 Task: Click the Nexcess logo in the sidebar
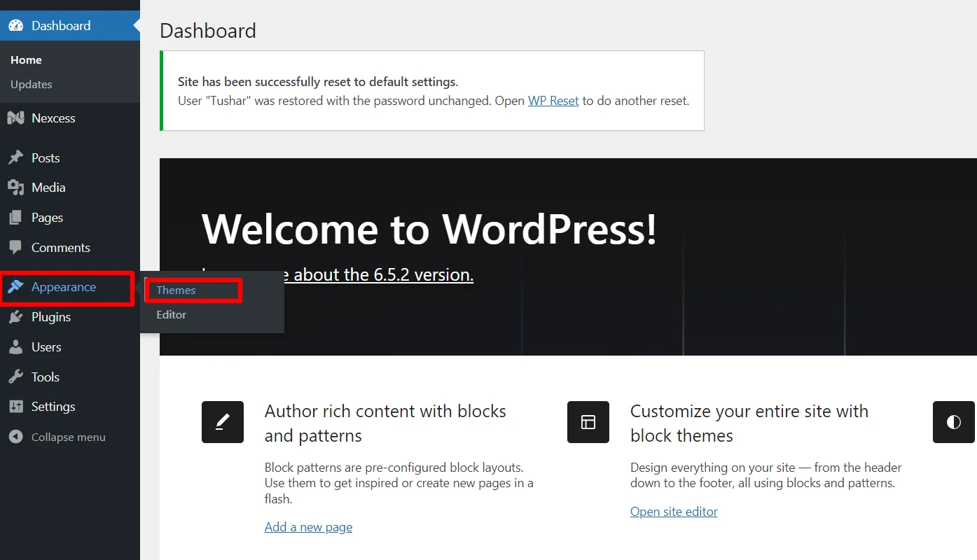tap(15, 118)
